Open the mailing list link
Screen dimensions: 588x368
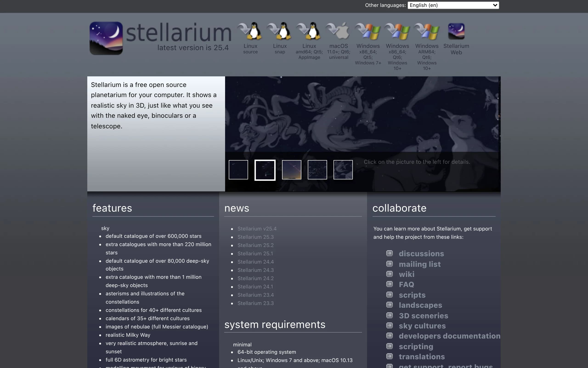click(420, 264)
